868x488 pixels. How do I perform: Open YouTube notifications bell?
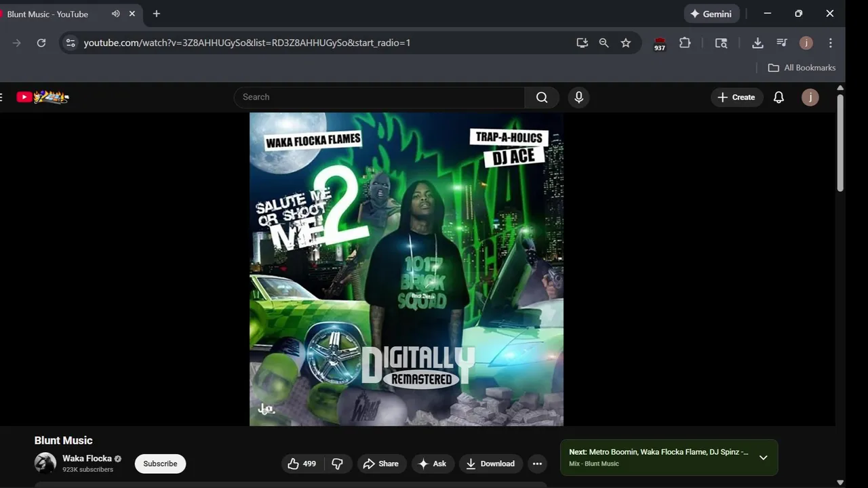(778, 97)
